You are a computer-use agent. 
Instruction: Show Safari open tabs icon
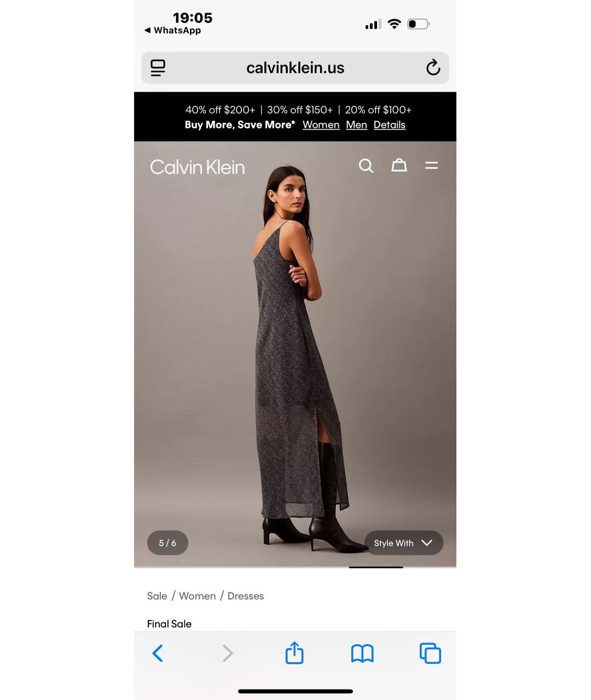click(x=430, y=654)
